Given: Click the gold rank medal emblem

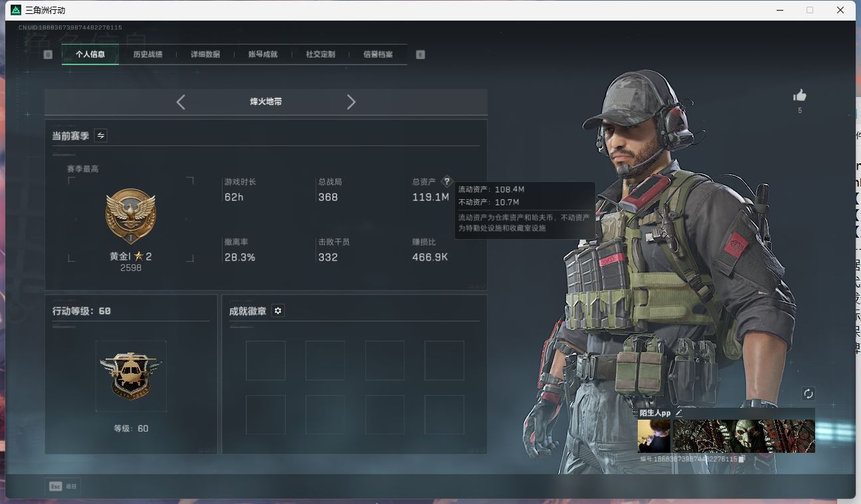Looking at the screenshot, I should 130,216.
